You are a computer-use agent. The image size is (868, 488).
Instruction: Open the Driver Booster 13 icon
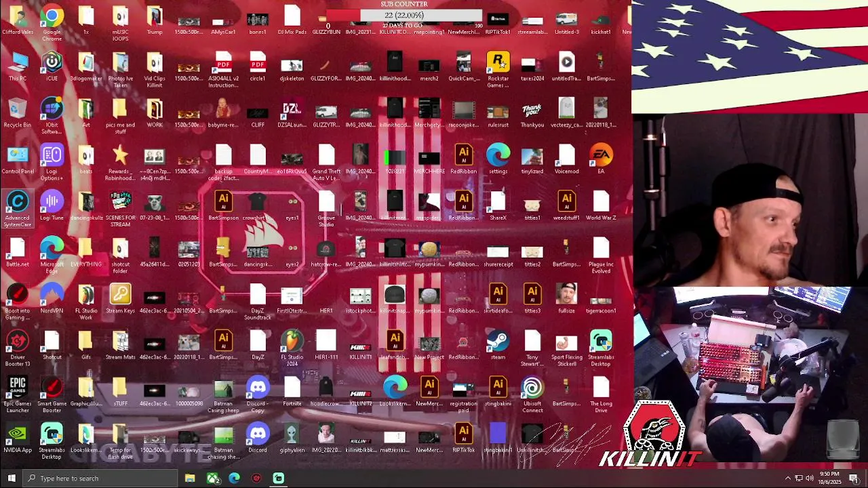tap(18, 349)
